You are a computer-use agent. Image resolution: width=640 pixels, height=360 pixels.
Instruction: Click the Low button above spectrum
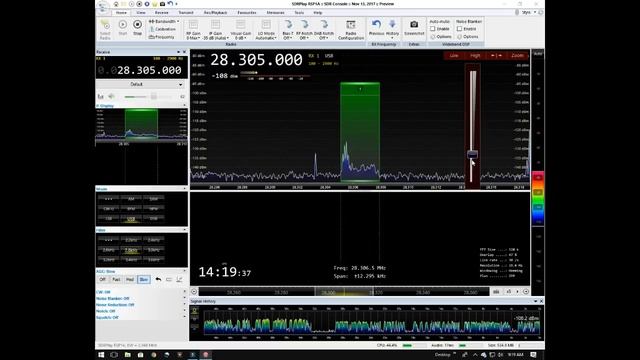point(454,56)
